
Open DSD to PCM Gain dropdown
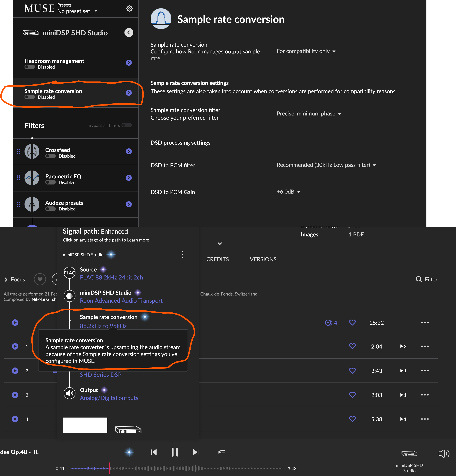click(x=288, y=192)
